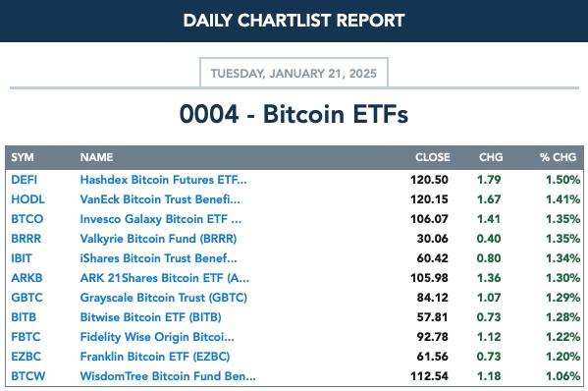588x391 pixels.
Task: Open the ARKB symbol link
Action: pos(27,278)
